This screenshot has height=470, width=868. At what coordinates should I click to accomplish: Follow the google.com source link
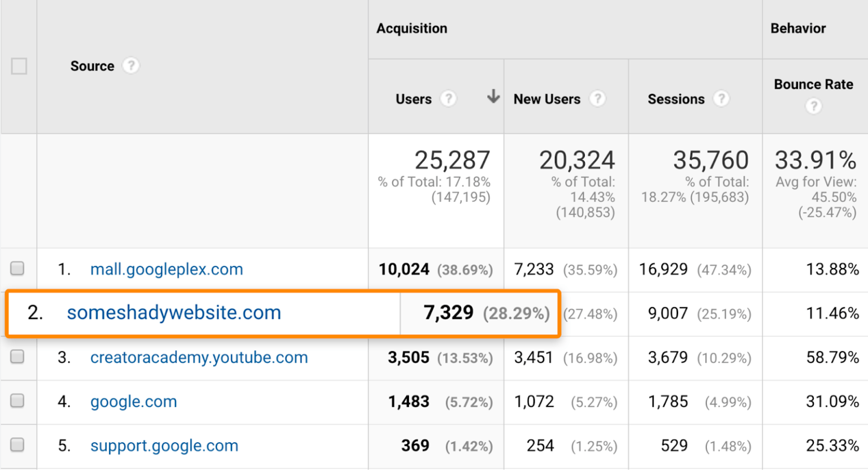133,402
